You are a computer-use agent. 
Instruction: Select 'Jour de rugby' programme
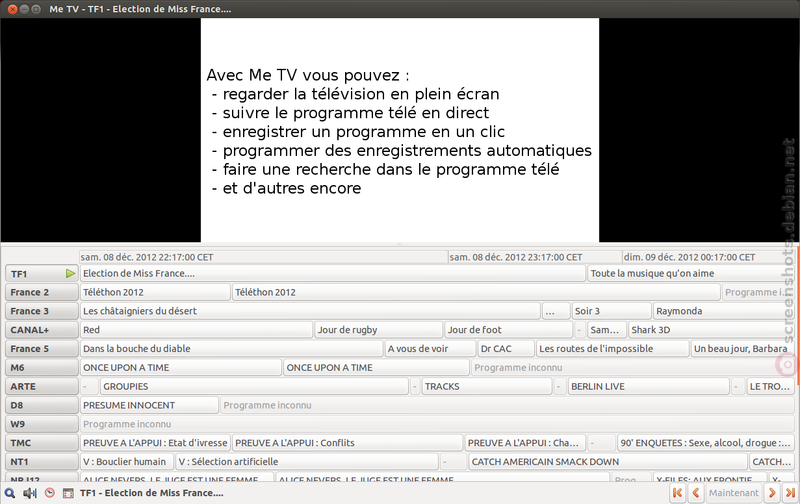(378, 330)
